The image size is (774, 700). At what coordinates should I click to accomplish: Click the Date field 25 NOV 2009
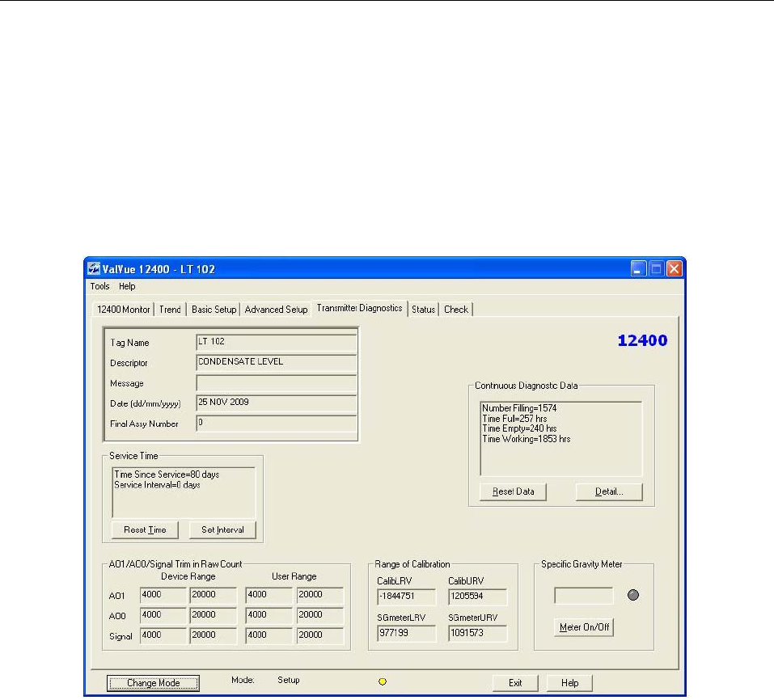(x=277, y=403)
